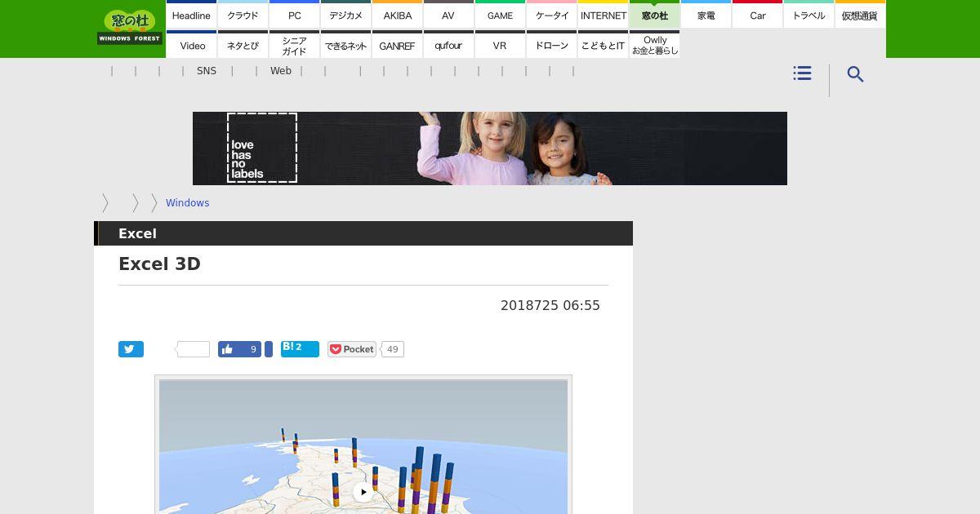Open the Headline site tab
Viewport: 980px width, 514px height.
pos(191,15)
